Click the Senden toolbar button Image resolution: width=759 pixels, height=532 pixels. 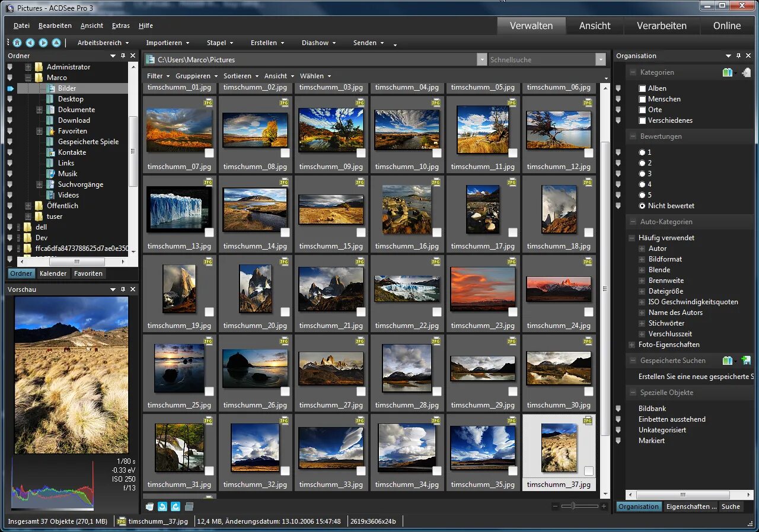click(369, 43)
